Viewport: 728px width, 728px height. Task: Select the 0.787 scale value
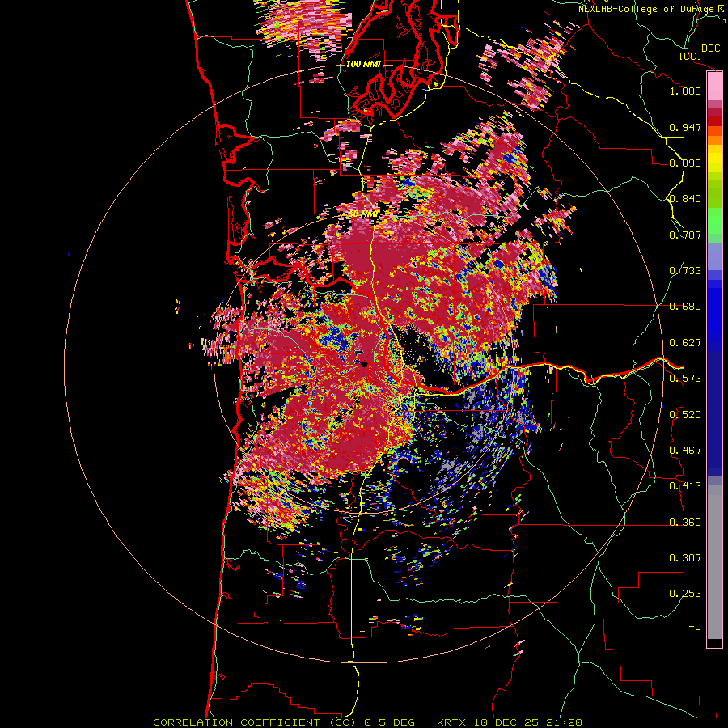[685, 235]
